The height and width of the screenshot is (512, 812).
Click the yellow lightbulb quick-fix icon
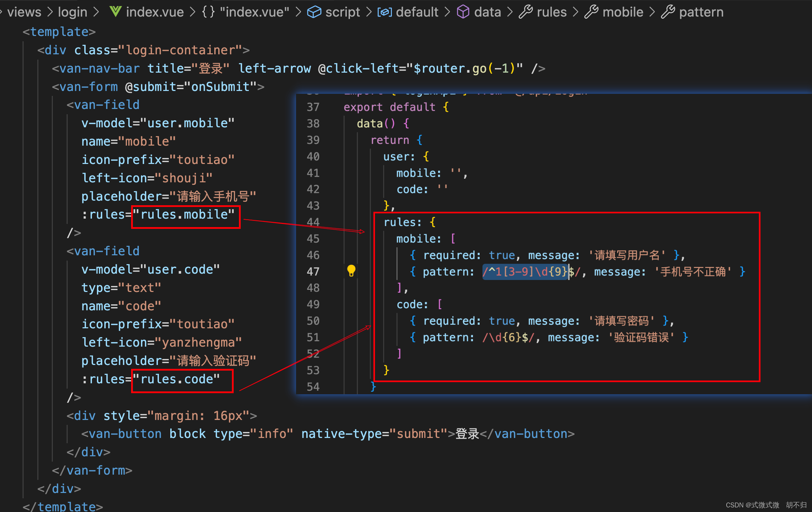351,270
